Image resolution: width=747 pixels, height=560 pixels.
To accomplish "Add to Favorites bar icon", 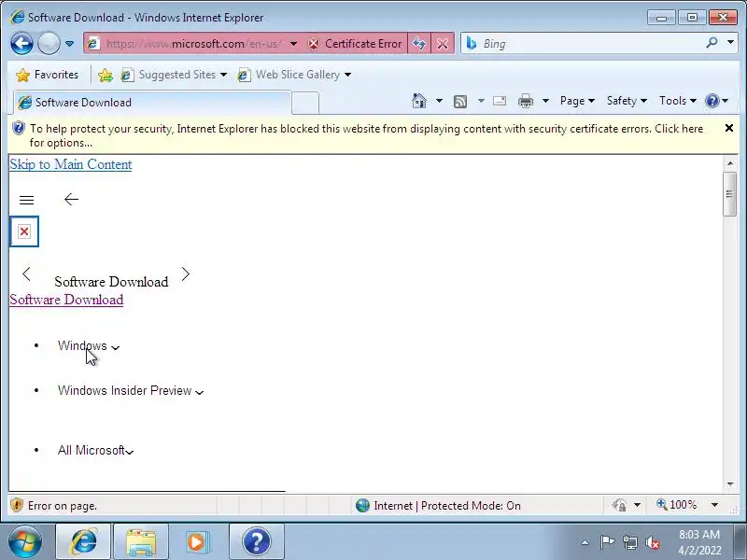I will click(x=106, y=75).
